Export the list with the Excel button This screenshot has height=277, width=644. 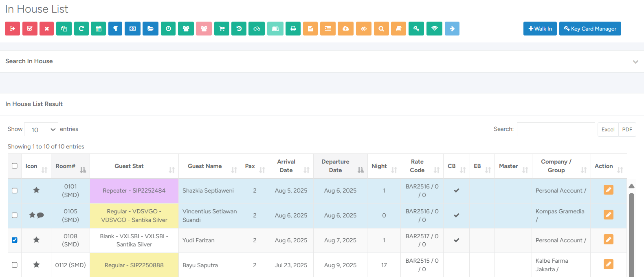pos(608,129)
